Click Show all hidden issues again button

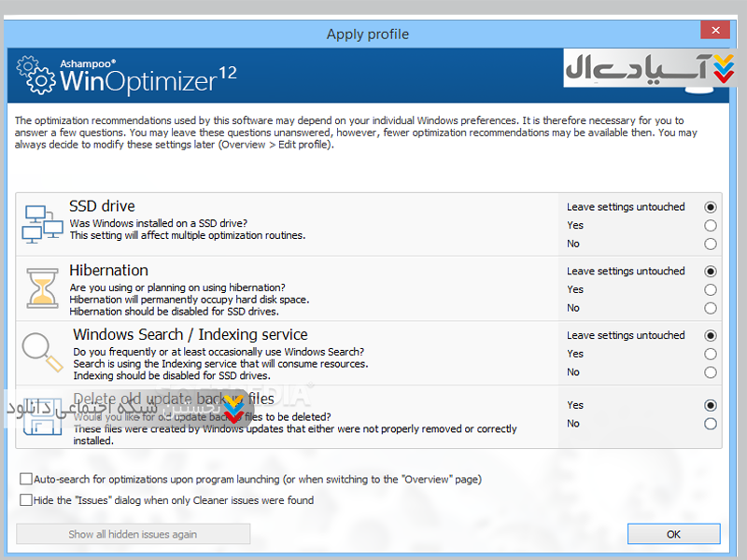coord(133,535)
